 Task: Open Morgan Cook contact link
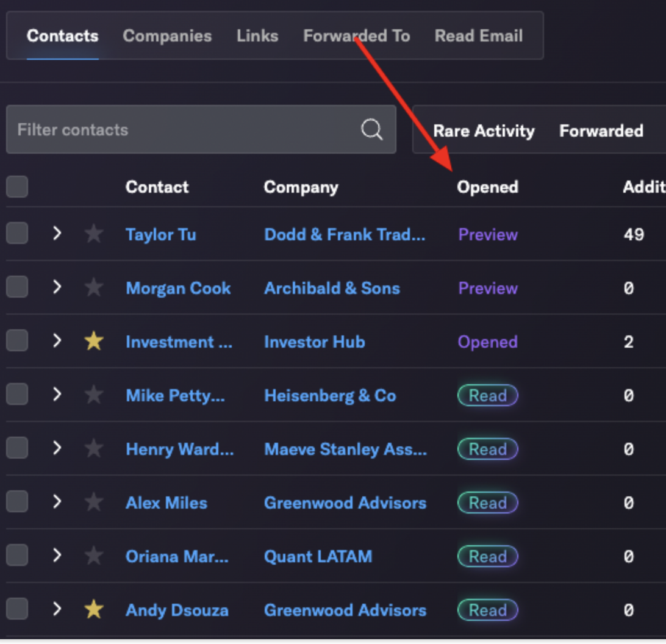(178, 288)
